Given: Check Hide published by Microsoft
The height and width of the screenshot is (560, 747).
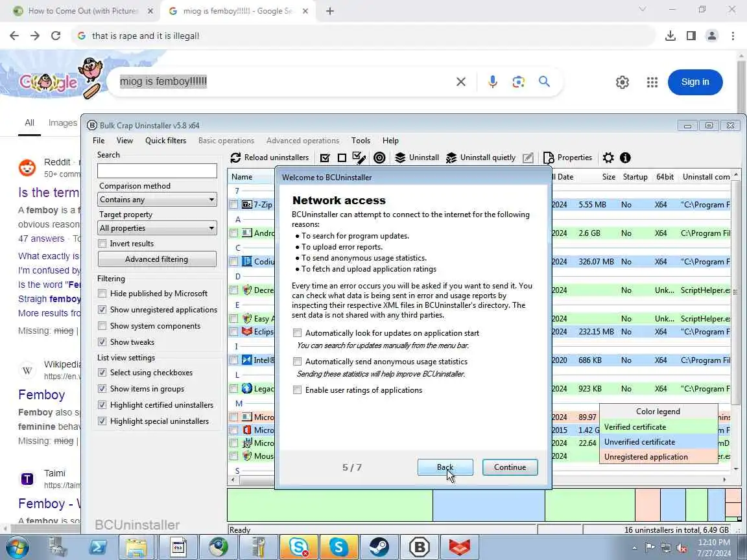Looking at the screenshot, I should pyautogui.click(x=102, y=294).
